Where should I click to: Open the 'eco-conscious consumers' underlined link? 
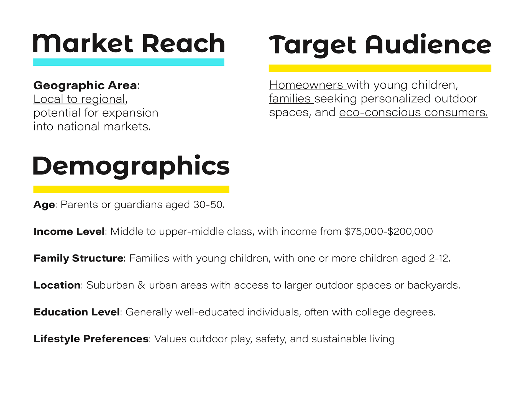point(413,112)
